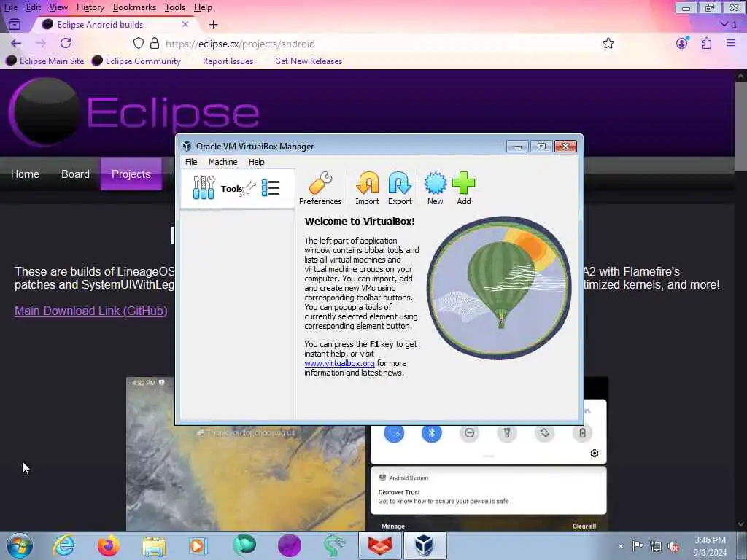The image size is (747, 560).
Task: Launch Internet Explorer from taskbar
Action: click(x=63, y=545)
